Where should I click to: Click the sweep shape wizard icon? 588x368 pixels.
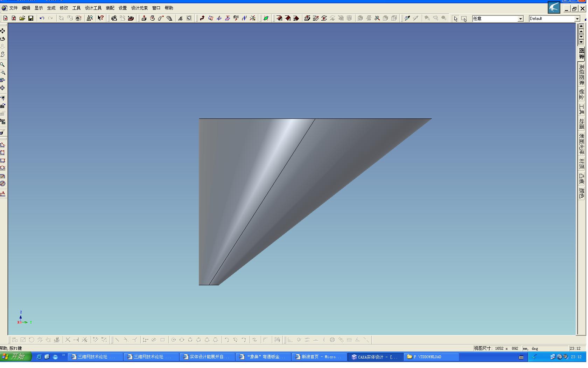161,18
